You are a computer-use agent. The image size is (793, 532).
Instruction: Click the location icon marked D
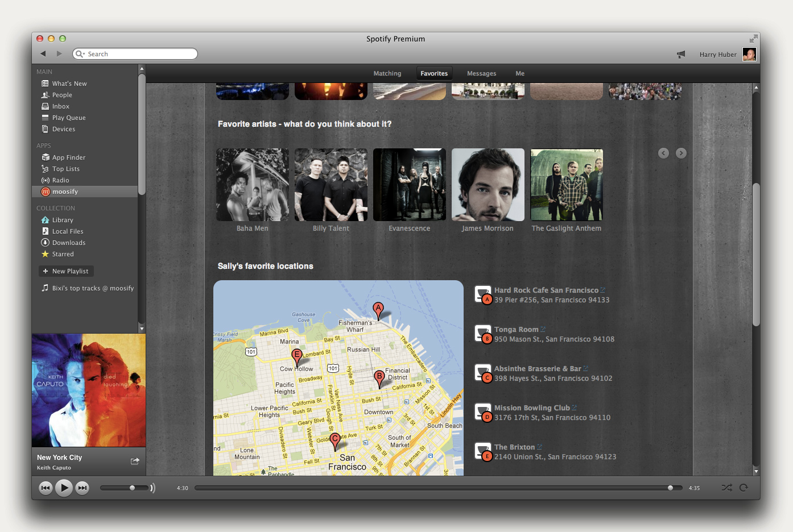tap(483, 412)
